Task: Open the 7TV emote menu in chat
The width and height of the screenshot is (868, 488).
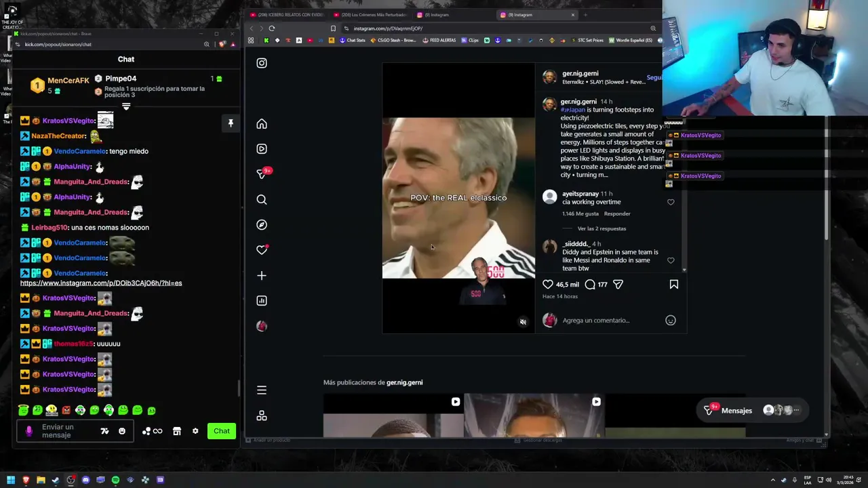Action: coord(104,431)
